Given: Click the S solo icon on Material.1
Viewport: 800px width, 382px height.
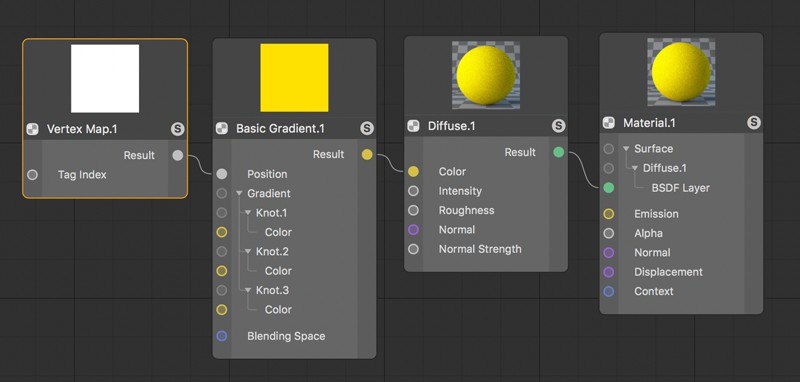Looking at the screenshot, I should [754, 122].
